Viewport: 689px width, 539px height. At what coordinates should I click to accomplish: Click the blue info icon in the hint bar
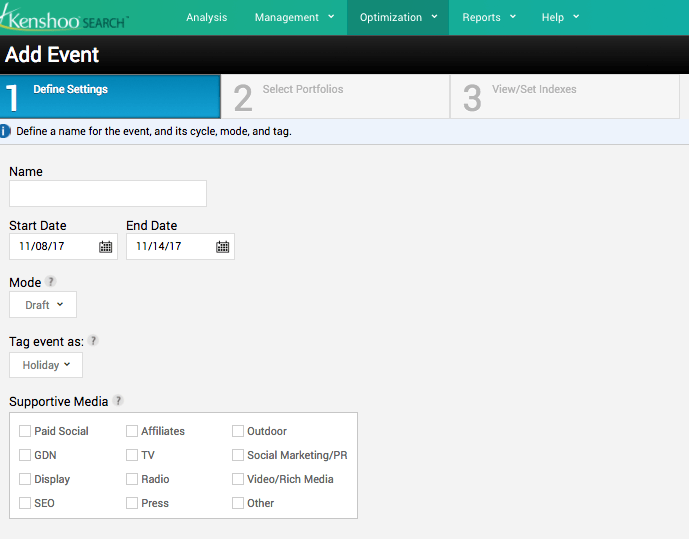point(5,131)
